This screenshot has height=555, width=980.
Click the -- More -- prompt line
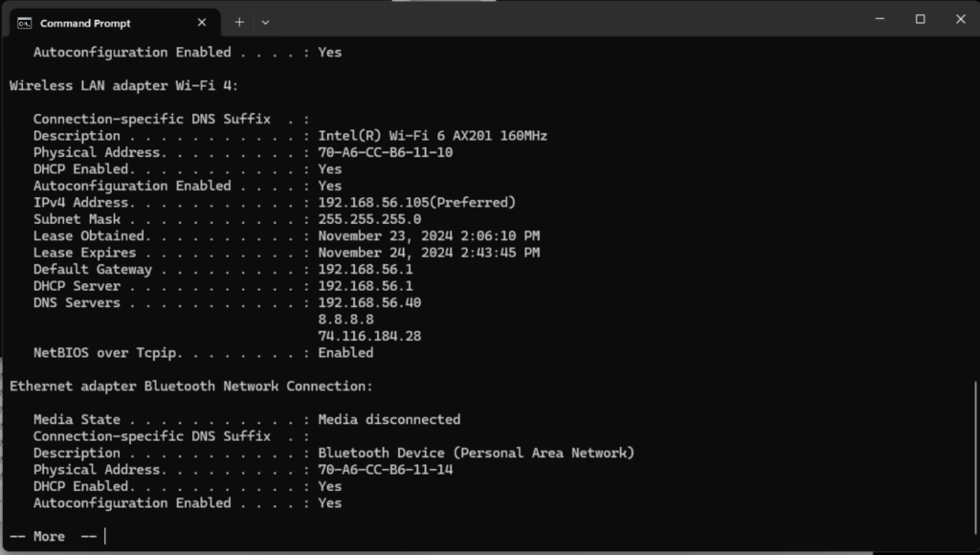[x=54, y=536]
